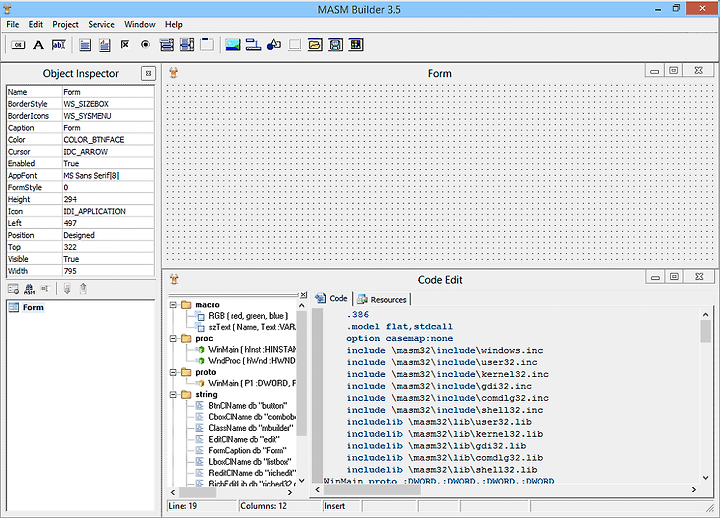Select the blue-lined ListBox component tool
This screenshot has height=518, width=720.
click(x=85, y=45)
